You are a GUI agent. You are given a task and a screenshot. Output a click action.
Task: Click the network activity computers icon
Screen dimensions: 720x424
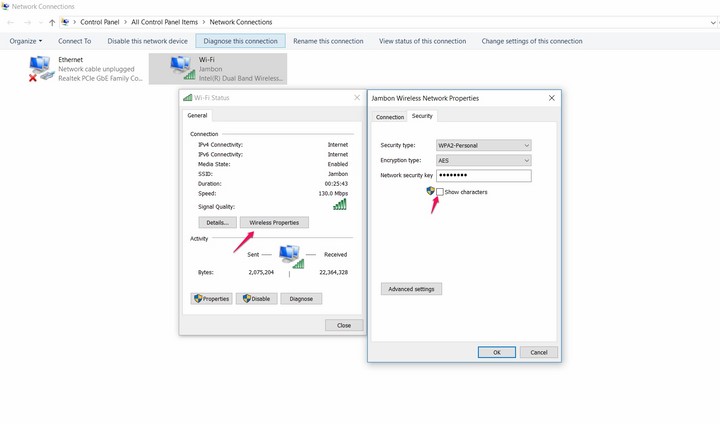click(290, 258)
